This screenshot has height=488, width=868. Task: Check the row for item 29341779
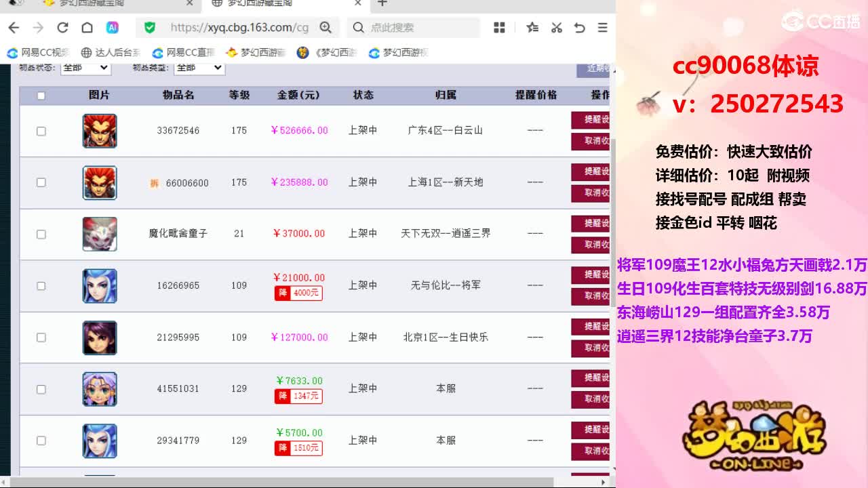(41, 441)
